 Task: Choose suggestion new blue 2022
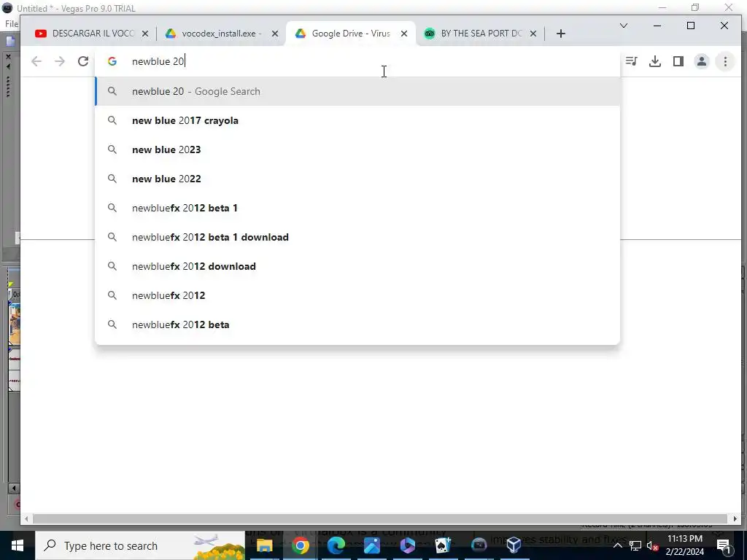coord(357,179)
